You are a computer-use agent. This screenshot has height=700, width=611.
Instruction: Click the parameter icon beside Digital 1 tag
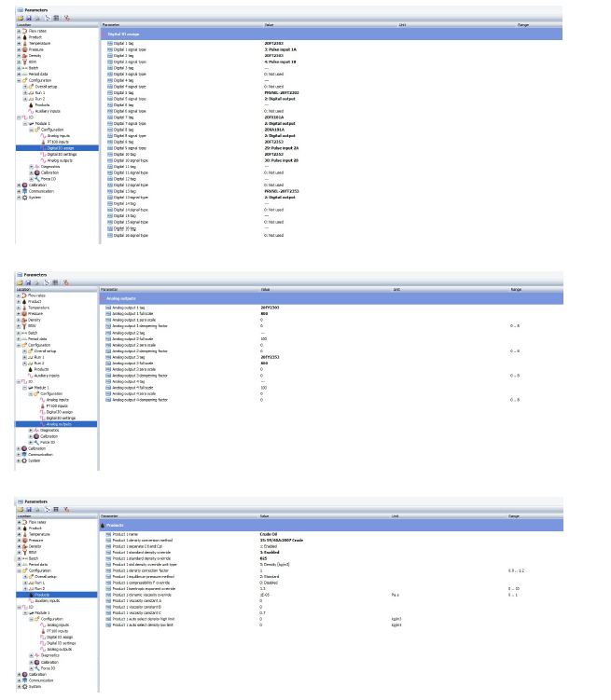110,43
